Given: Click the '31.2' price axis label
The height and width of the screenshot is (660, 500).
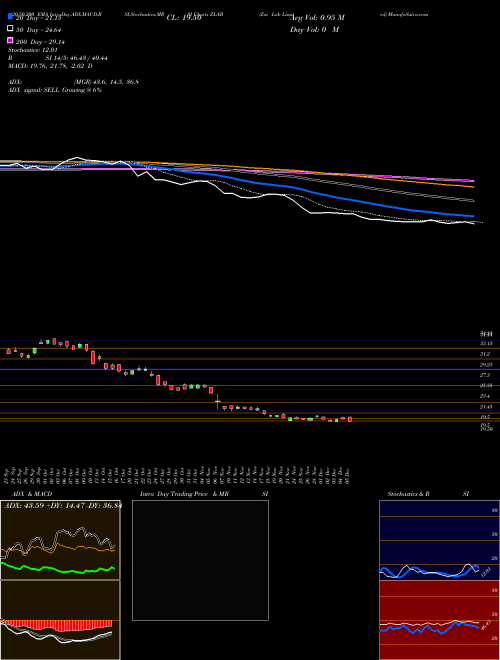Looking at the screenshot, I should [486, 354].
